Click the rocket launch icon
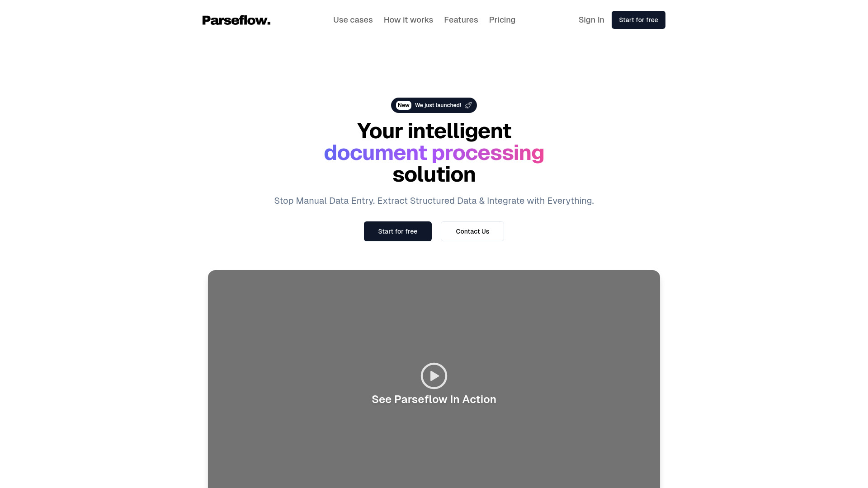This screenshot has height=488, width=868. coord(468,105)
